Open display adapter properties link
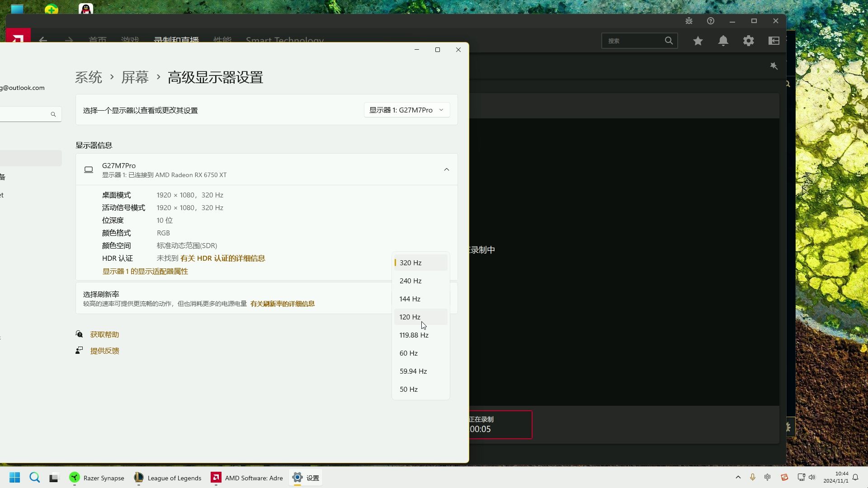The height and width of the screenshot is (488, 868). point(145,271)
